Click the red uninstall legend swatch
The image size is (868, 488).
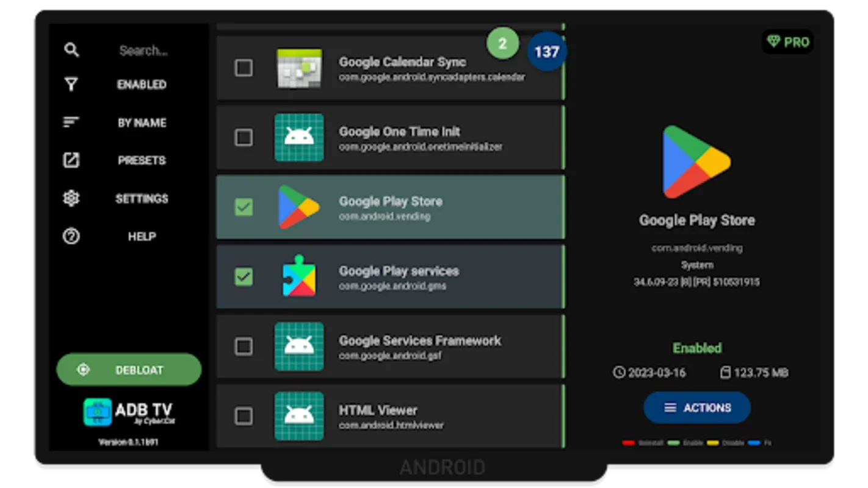pyautogui.click(x=628, y=443)
